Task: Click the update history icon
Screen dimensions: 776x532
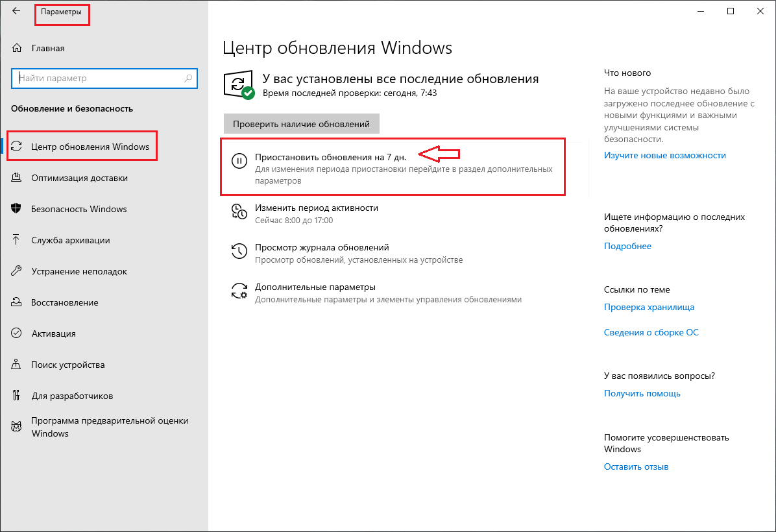Action: [239, 251]
